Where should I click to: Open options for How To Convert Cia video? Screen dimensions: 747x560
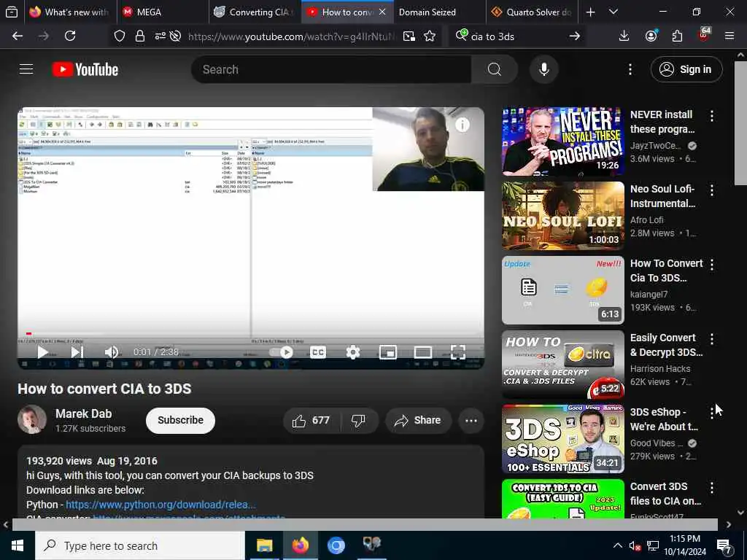(x=712, y=265)
